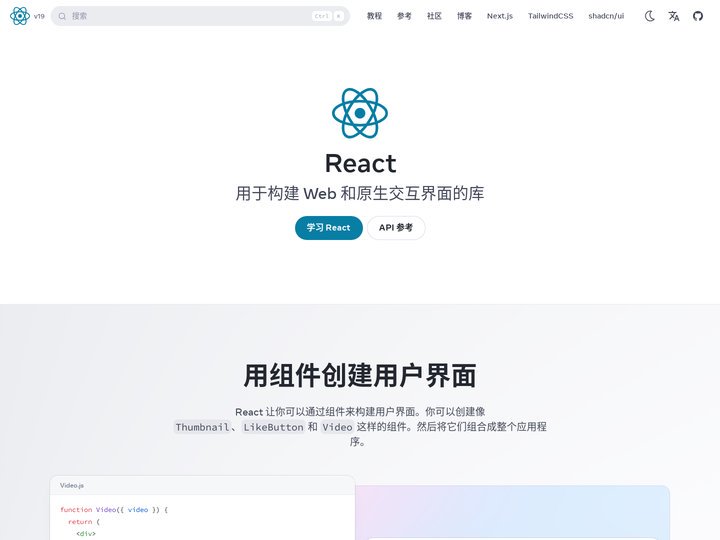Viewport: 720px width, 540px height.
Task: Click the Ctrl shortcut badge in search
Action: click(322, 16)
